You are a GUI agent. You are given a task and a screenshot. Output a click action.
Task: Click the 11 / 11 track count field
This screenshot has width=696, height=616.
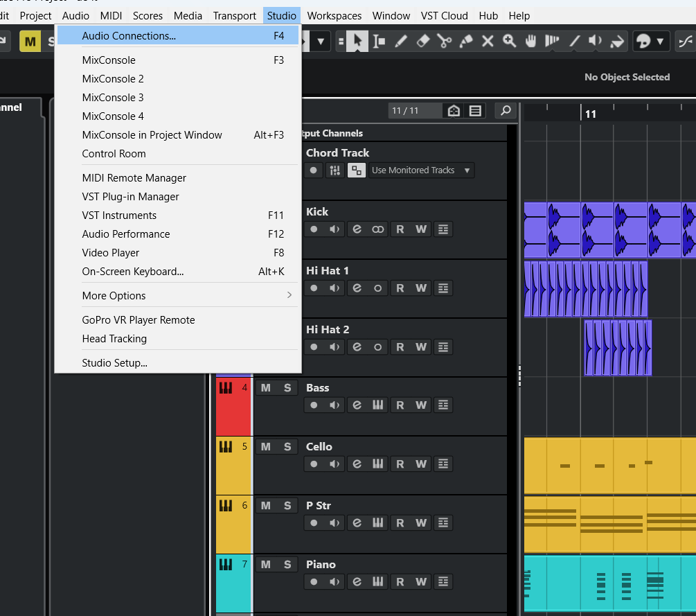[415, 111]
